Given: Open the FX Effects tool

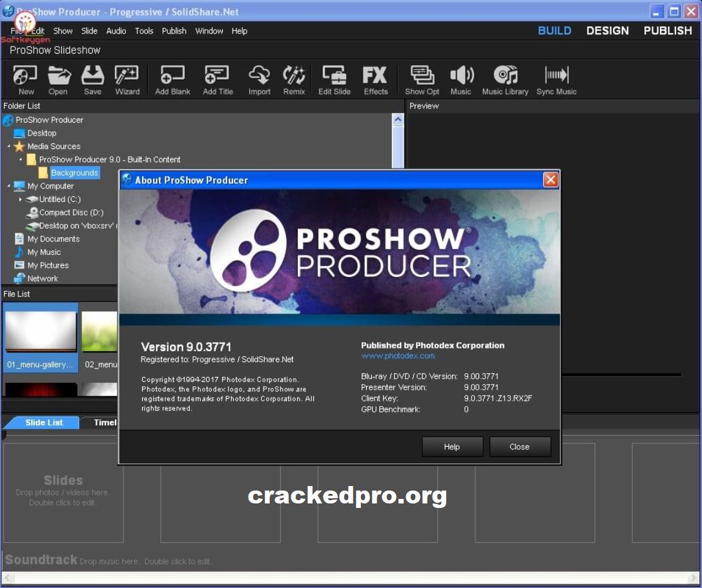Looking at the screenshot, I should (x=375, y=79).
